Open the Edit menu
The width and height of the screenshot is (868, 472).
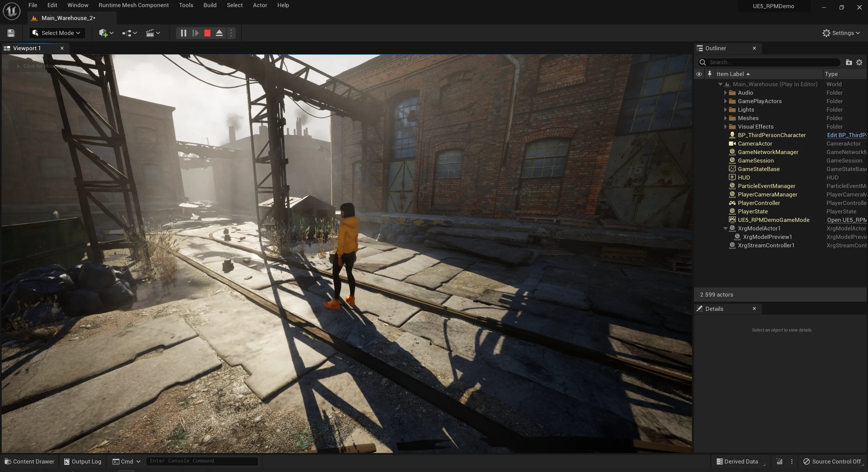52,5
